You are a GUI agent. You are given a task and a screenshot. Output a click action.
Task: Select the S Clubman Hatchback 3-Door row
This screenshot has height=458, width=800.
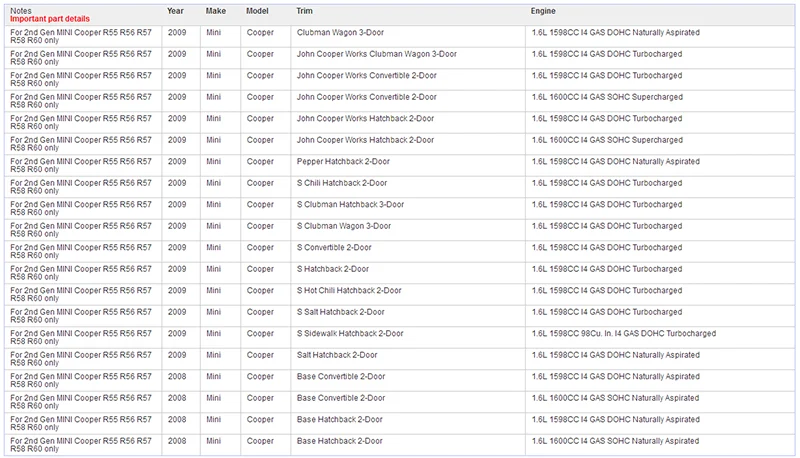click(x=399, y=208)
